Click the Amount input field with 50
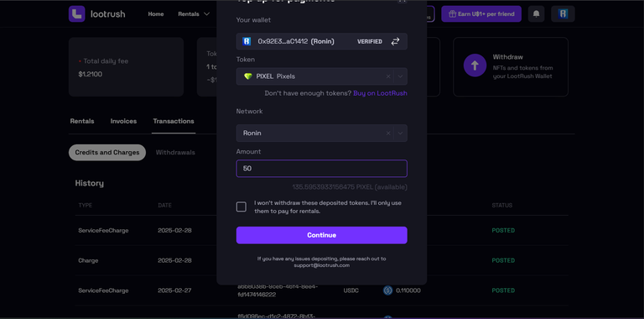Screen dimensions: 644x319 pyautogui.click(x=322, y=169)
